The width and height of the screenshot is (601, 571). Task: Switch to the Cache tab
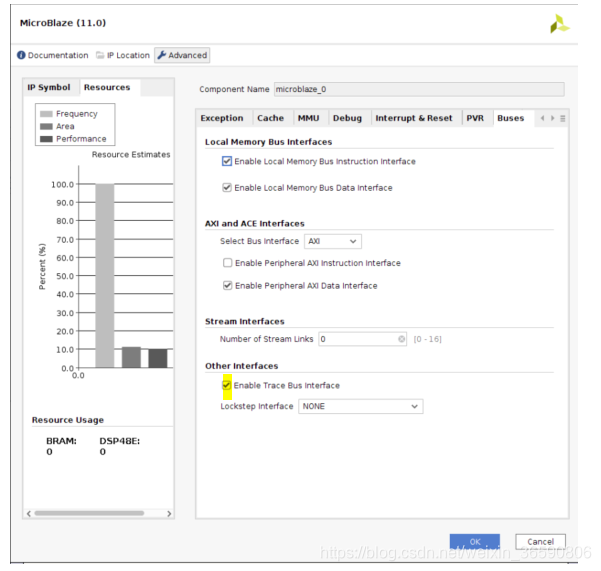pos(271,118)
